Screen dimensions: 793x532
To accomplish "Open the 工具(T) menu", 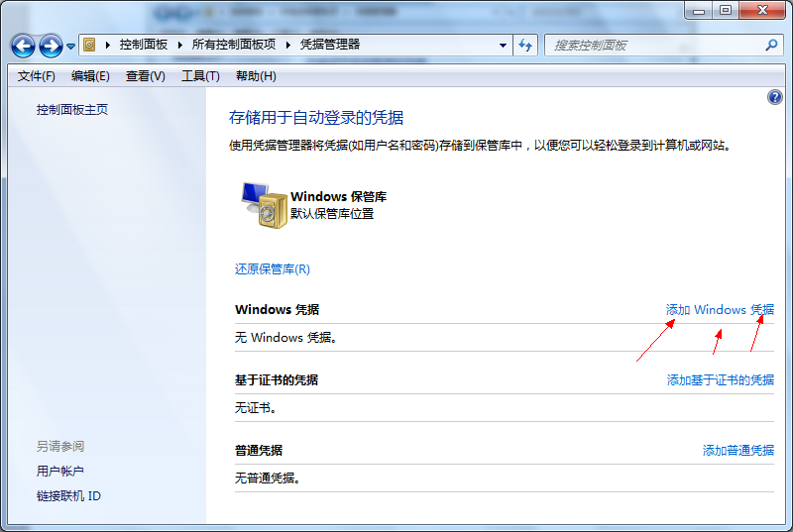I will [201, 76].
